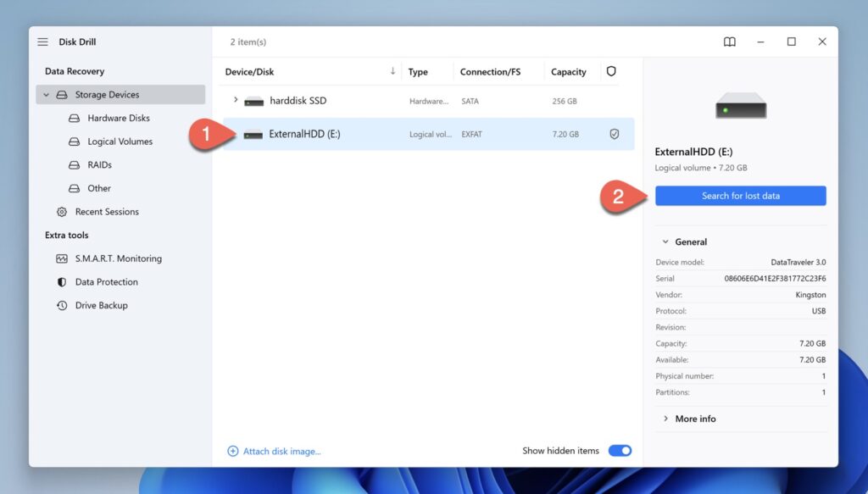Click the Search for lost data button
This screenshot has height=494, width=868.
pos(740,195)
